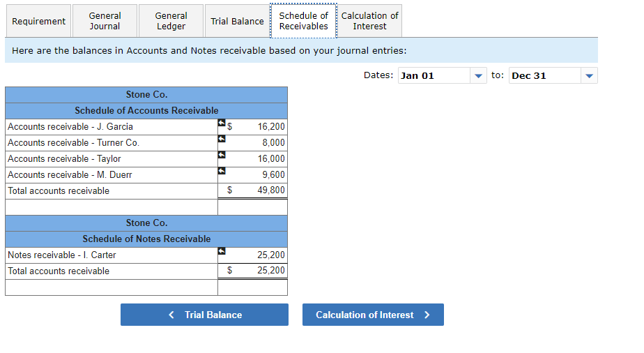This screenshot has height=353, width=644.
Task: Click the Schedule of Accounts Receivable header
Action: (146, 110)
